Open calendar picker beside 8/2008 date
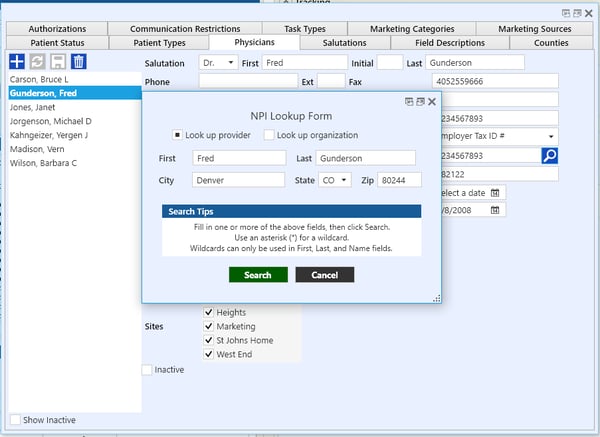 495,210
